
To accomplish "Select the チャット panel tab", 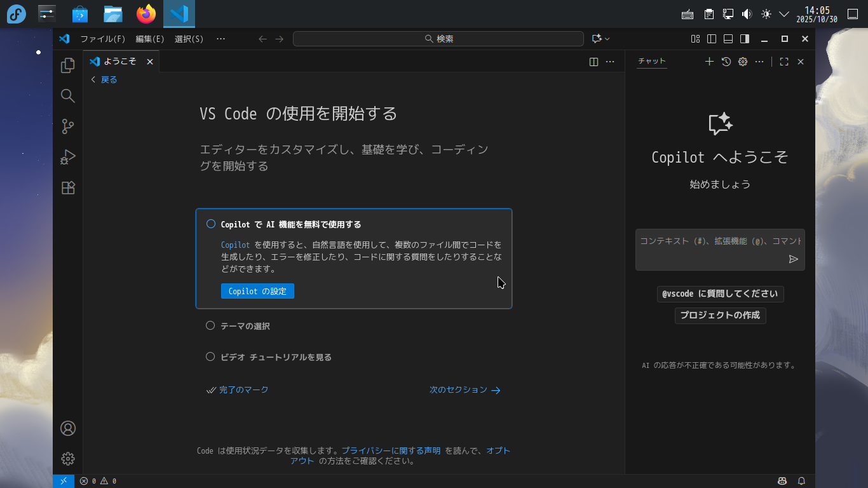I will pyautogui.click(x=652, y=61).
